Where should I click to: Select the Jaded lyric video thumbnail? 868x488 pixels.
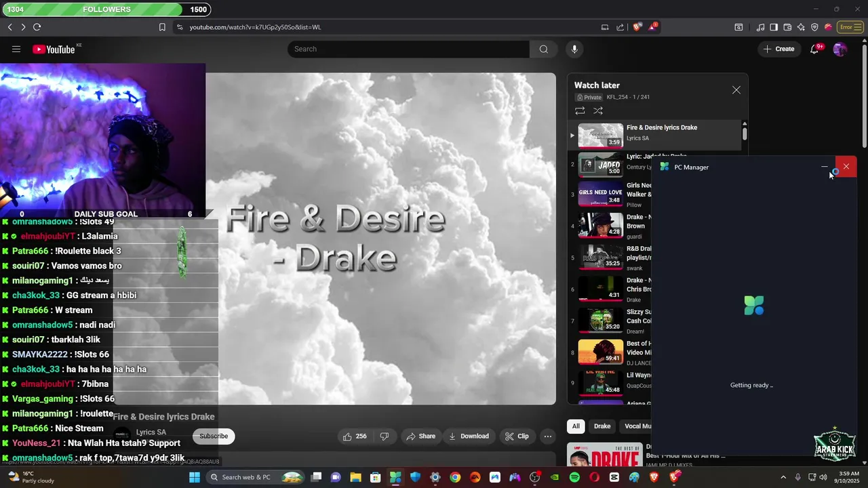pos(600,165)
